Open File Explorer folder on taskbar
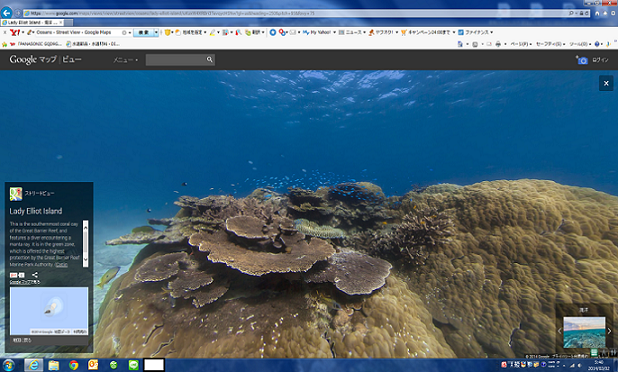618x372 pixels. (54, 365)
